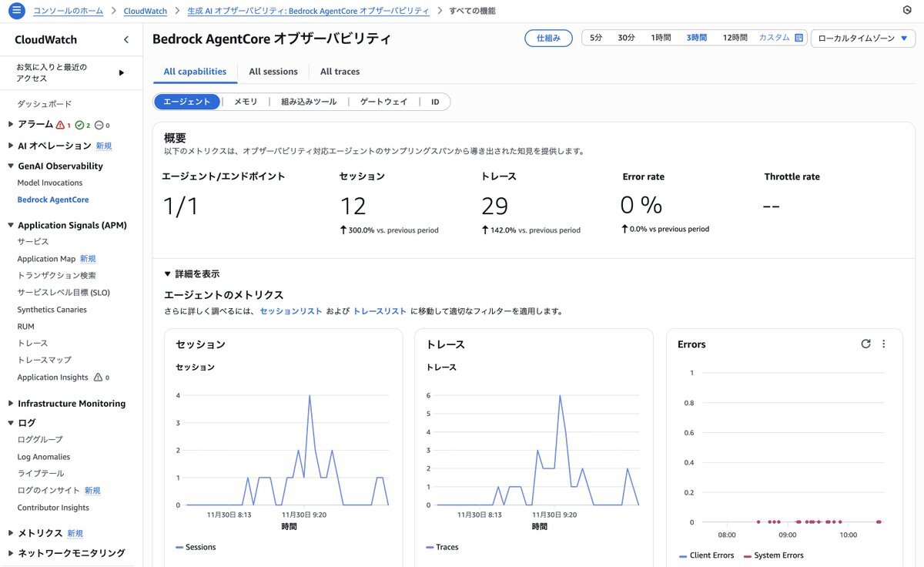Click the green OK alarm status icon
This screenshot has width=924, height=567.
(x=79, y=125)
